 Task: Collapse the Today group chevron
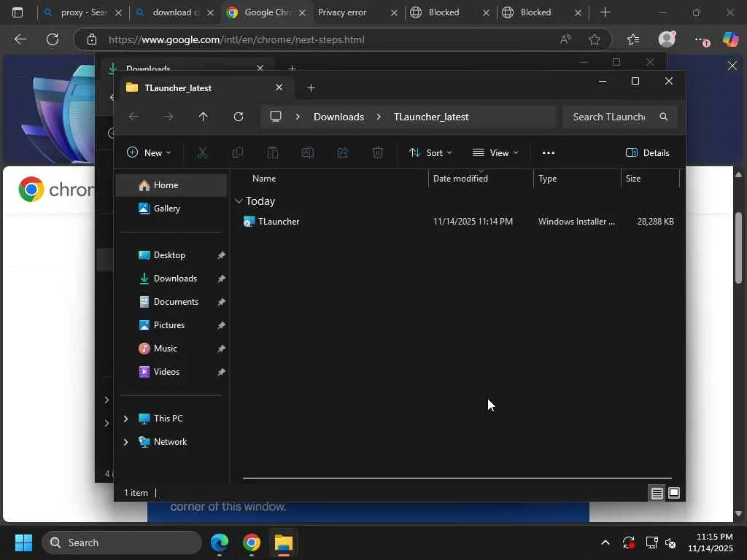click(239, 201)
